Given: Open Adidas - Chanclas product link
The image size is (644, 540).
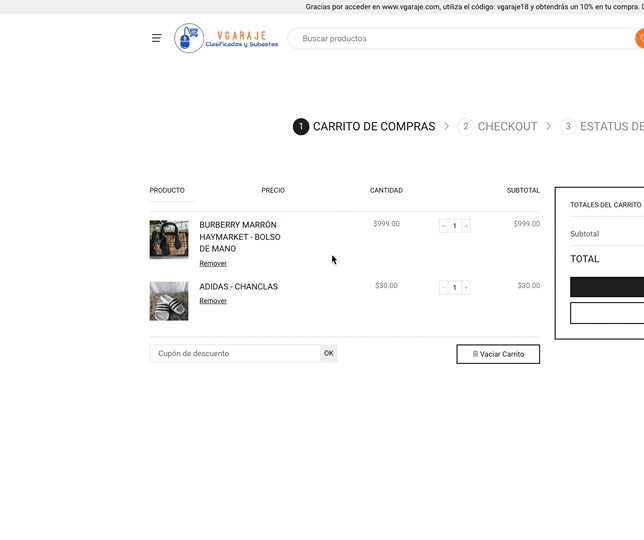Looking at the screenshot, I should (x=239, y=287).
